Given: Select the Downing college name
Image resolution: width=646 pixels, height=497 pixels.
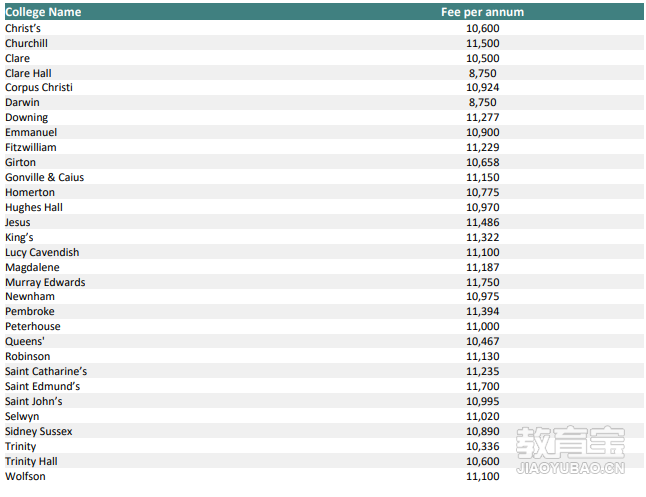Looking at the screenshot, I should (26, 117).
